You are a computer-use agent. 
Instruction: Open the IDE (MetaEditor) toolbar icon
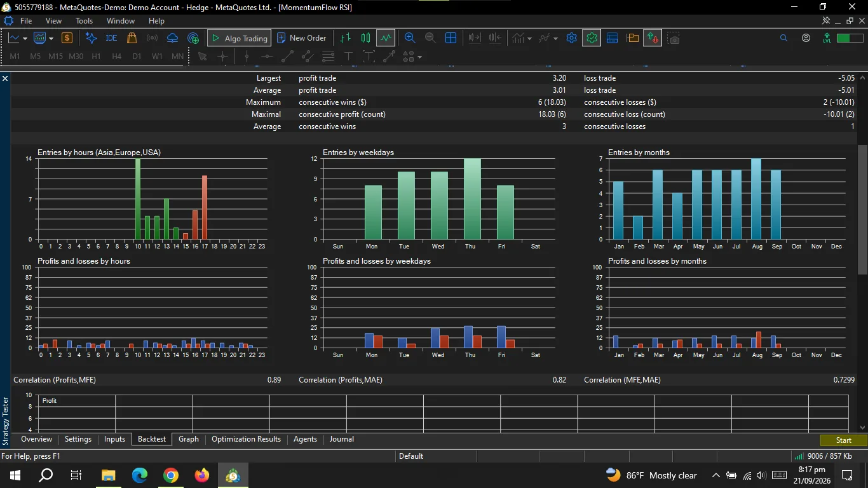point(111,38)
